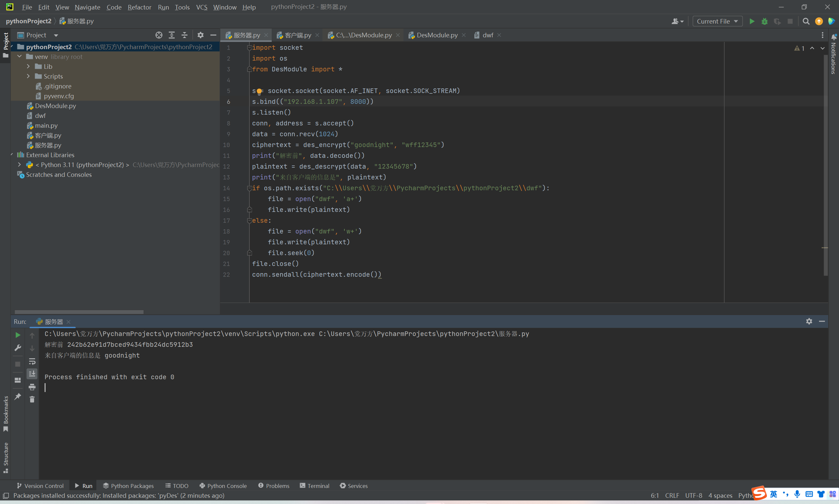
Task: Open the Refactor menu
Action: [x=139, y=7]
